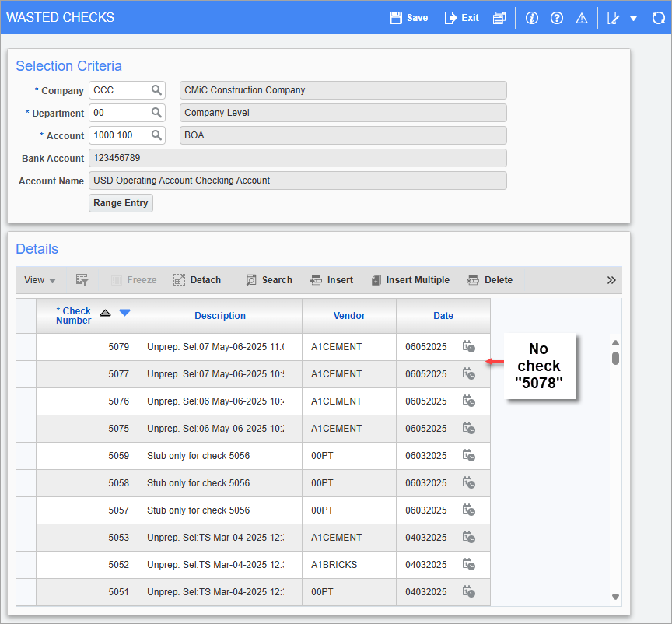Expand the toolbar overflow chevrons
Viewport: 672px width, 624px height.
tap(611, 280)
